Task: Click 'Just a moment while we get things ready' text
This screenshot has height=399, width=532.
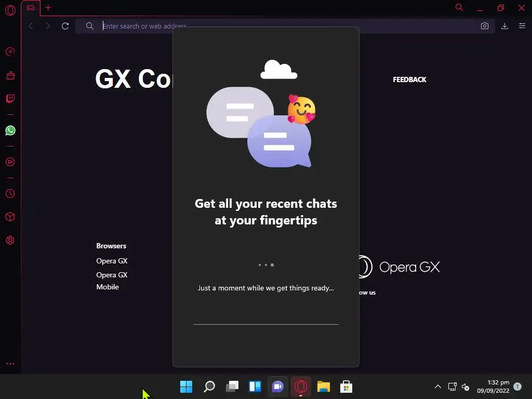Action: [266, 288]
